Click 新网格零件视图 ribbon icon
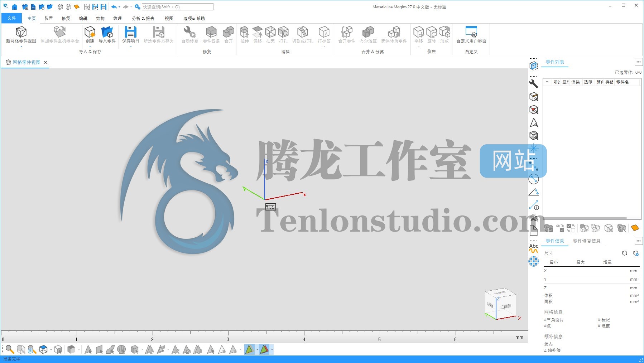The height and width of the screenshot is (363, 644). [21, 32]
